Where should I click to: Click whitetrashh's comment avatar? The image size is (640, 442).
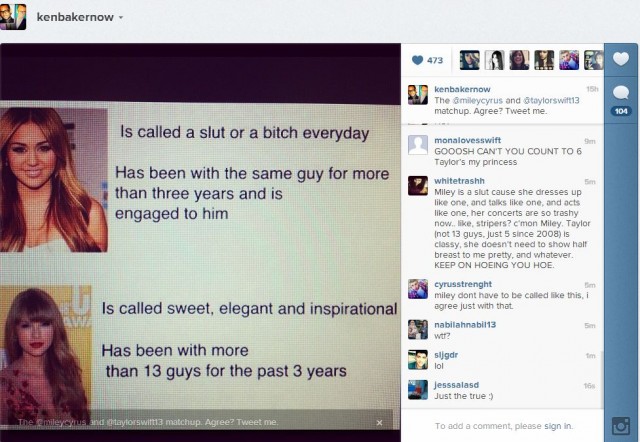(417, 185)
